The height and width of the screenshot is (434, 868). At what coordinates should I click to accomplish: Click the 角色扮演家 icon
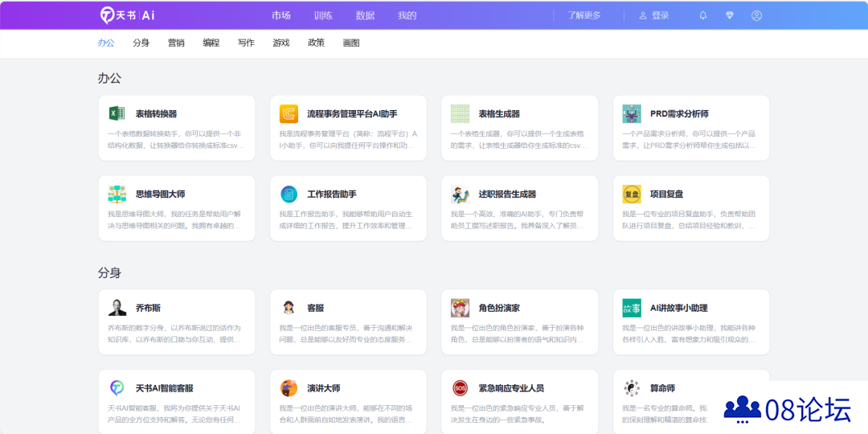(x=460, y=308)
